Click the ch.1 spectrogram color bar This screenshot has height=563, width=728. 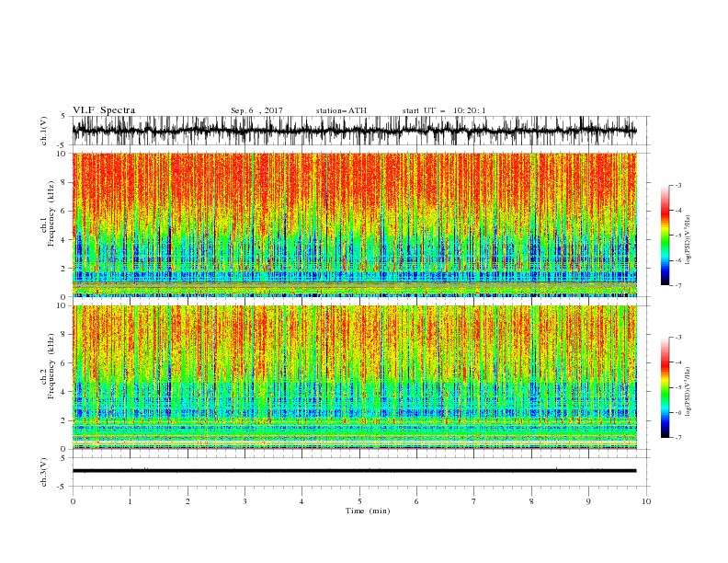click(x=665, y=236)
